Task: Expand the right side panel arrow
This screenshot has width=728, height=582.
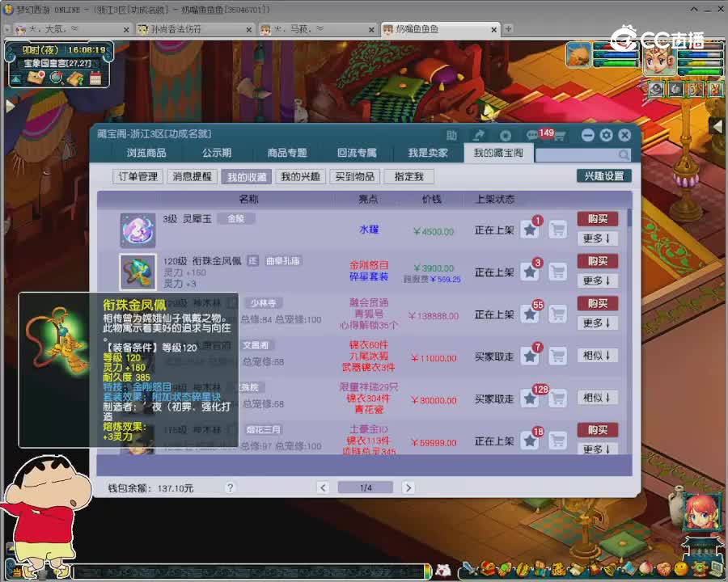Action: (x=717, y=125)
